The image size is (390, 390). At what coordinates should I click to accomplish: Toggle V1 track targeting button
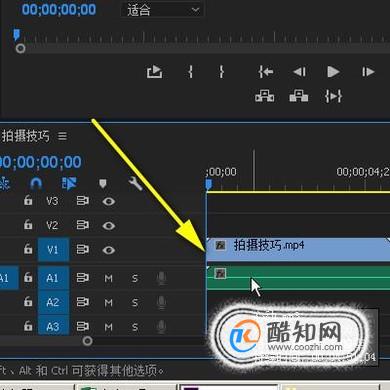tap(53, 250)
